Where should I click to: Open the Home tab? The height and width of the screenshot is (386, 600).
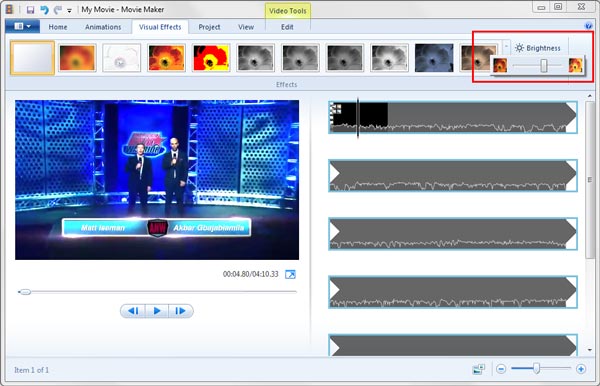(x=58, y=27)
